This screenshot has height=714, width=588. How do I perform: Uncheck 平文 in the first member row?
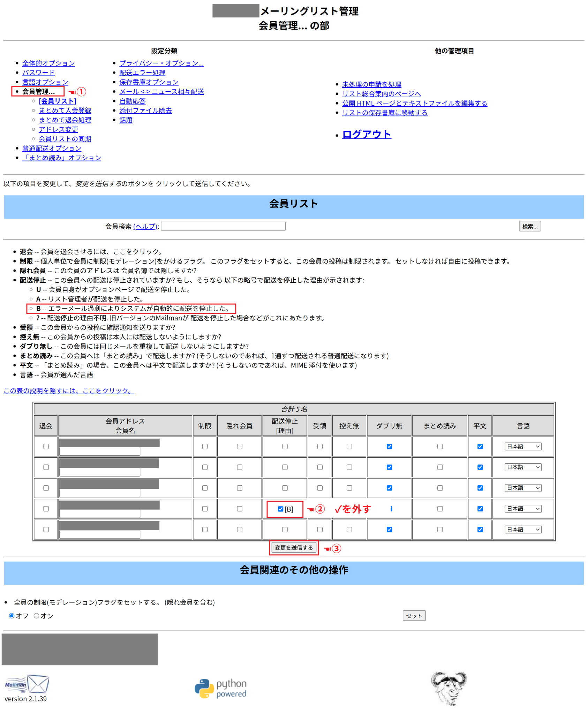click(480, 447)
